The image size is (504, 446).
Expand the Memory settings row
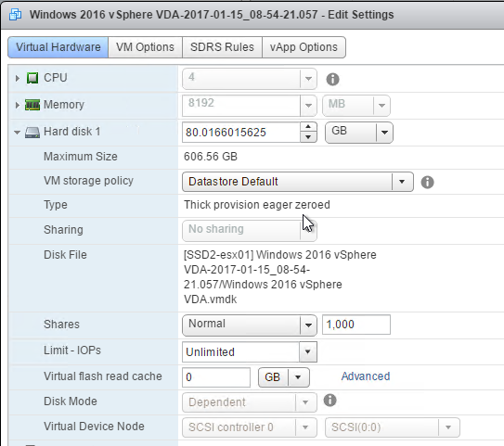coord(18,105)
